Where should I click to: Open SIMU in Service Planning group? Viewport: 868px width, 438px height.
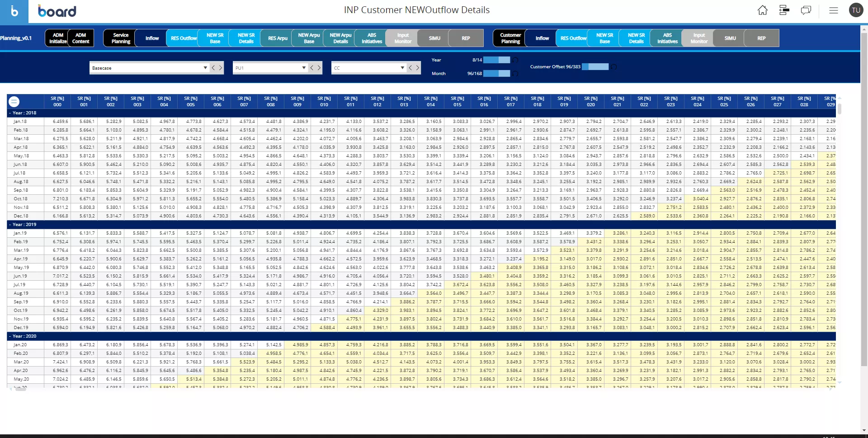click(x=434, y=38)
